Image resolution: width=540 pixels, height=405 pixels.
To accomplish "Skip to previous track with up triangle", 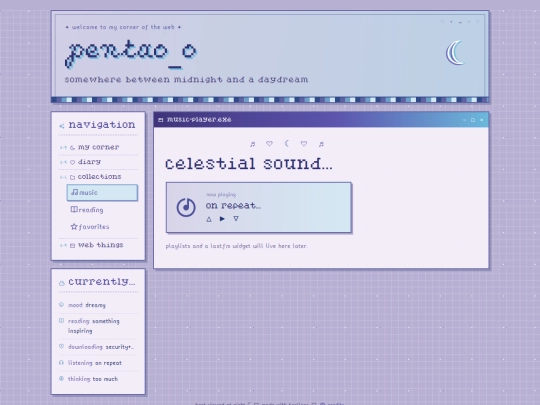I will click(209, 219).
